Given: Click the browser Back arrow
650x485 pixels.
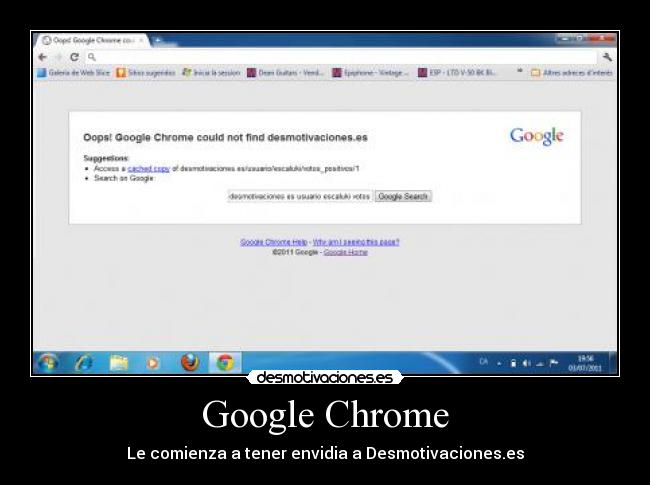Looking at the screenshot, I should click(x=42, y=57).
